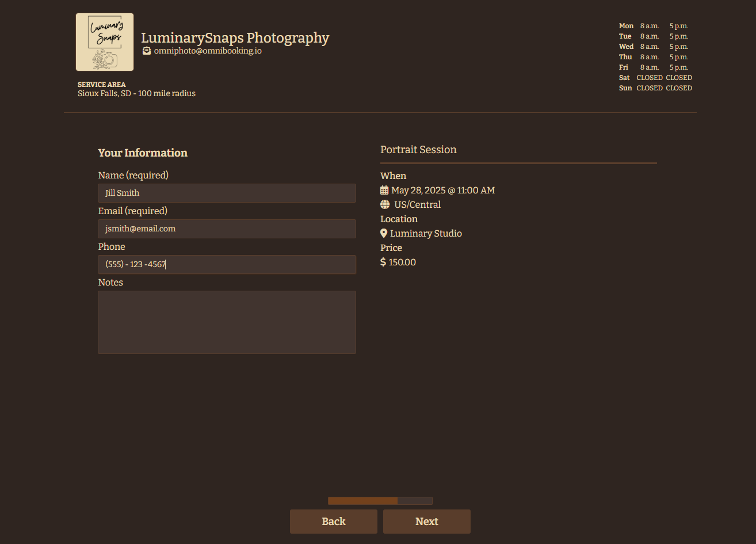Click the SERVICE AREA label
Viewport: 756px width, 544px height.
[x=102, y=85]
